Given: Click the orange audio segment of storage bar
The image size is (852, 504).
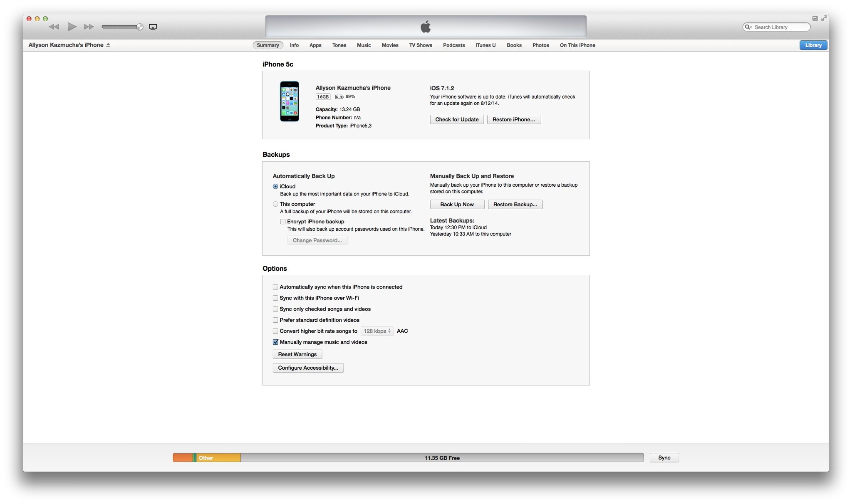Looking at the screenshot, I should [183, 458].
